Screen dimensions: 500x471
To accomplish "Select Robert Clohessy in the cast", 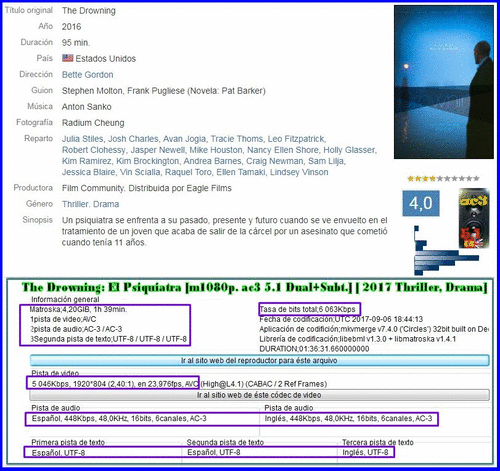I will [93, 150].
